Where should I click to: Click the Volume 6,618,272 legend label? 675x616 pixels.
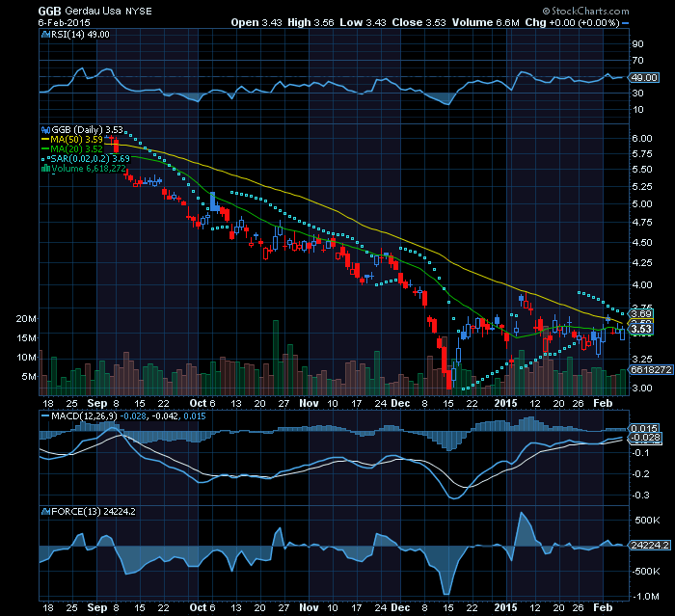pos(89,169)
